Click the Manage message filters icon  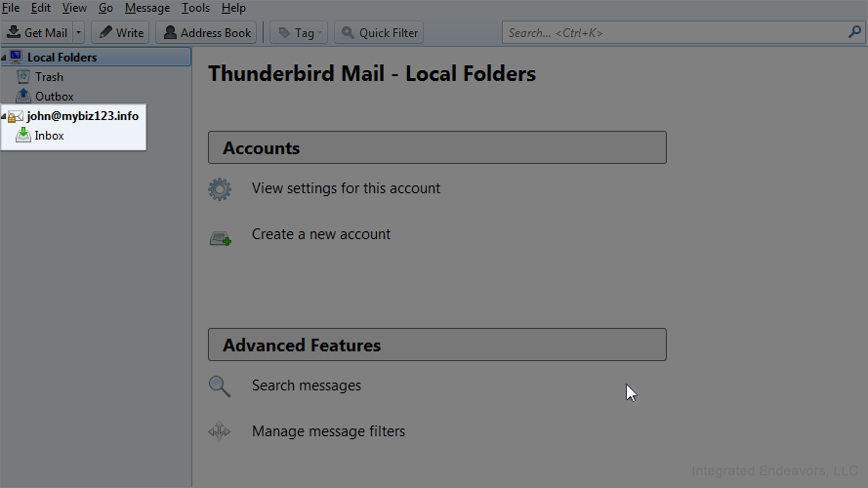point(220,431)
